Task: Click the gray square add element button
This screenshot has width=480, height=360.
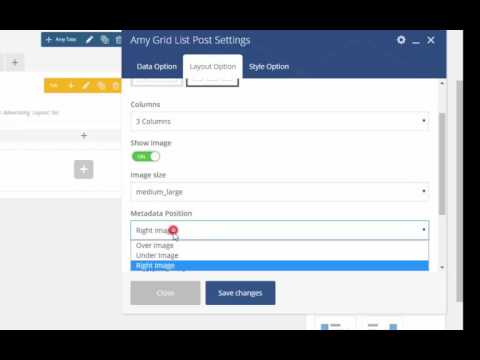Action: (x=84, y=169)
